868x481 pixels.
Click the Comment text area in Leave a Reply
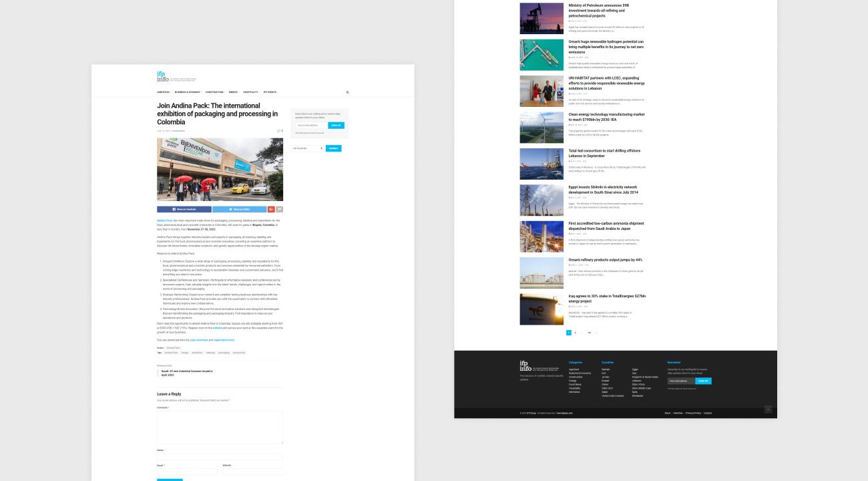point(220,428)
